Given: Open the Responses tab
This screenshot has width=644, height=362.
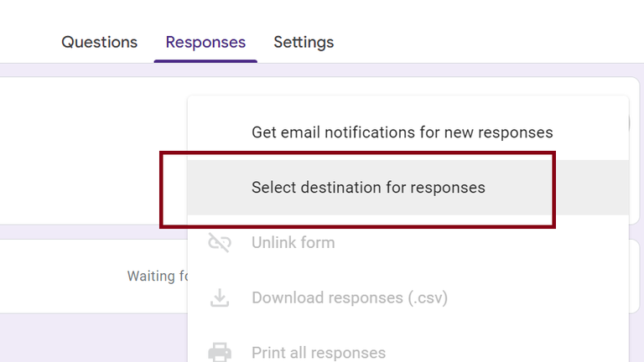Looking at the screenshot, I should [x=205, y=42].
